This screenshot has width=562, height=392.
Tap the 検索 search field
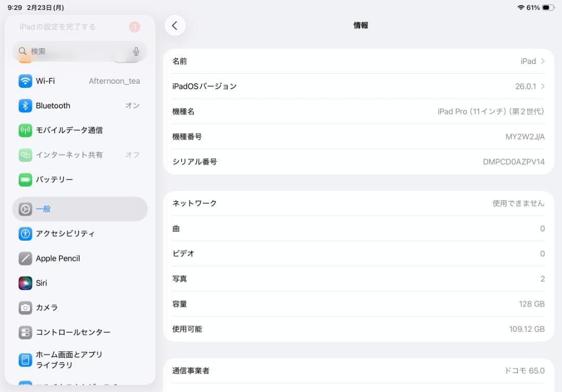click(80, 51)
